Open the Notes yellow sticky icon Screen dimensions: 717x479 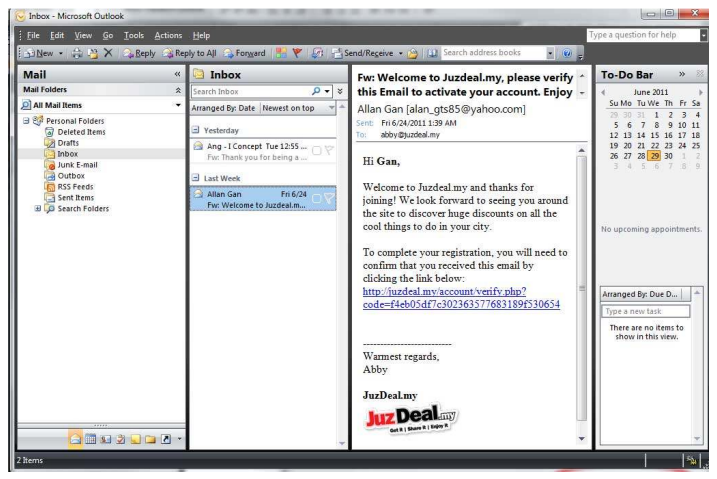click(x=135, y=439)
